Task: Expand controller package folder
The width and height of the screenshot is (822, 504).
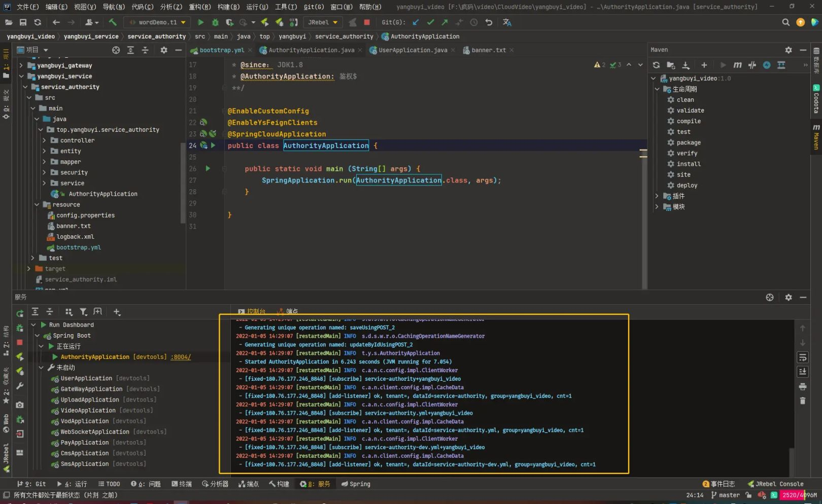Action: coord(44,140)
